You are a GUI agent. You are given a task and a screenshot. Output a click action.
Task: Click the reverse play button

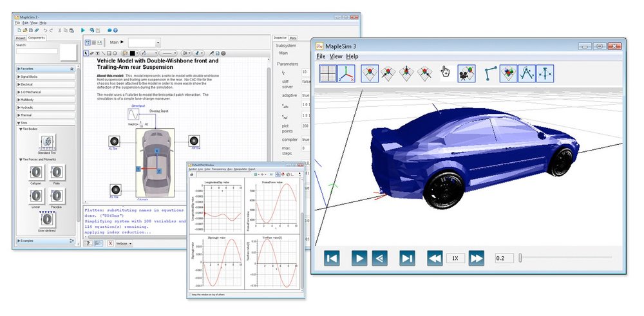[379, 258]
